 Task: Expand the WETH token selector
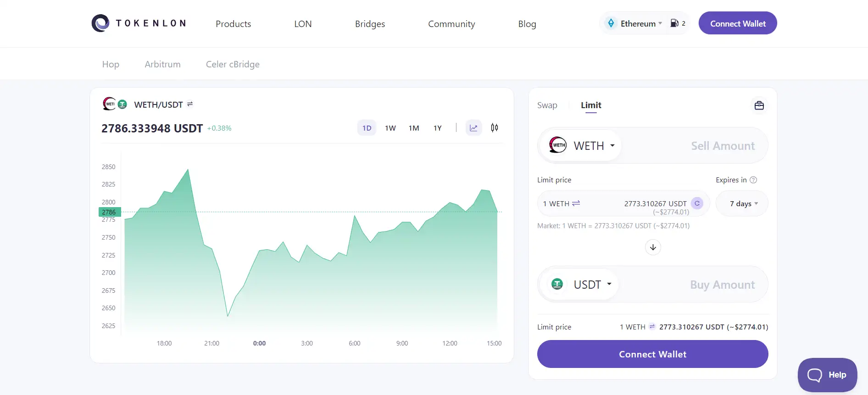pos(583,146)
